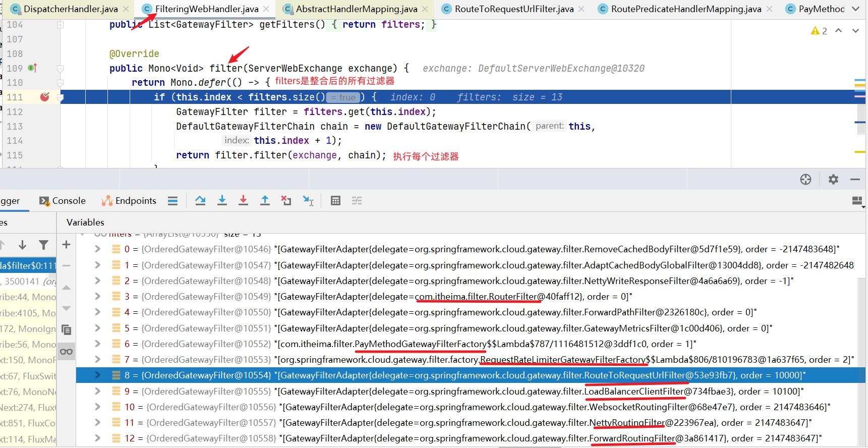Close the RoutePredicateHandlerMapping.java tab
This screenshot has height=448, width=868.
click(769, 9)
